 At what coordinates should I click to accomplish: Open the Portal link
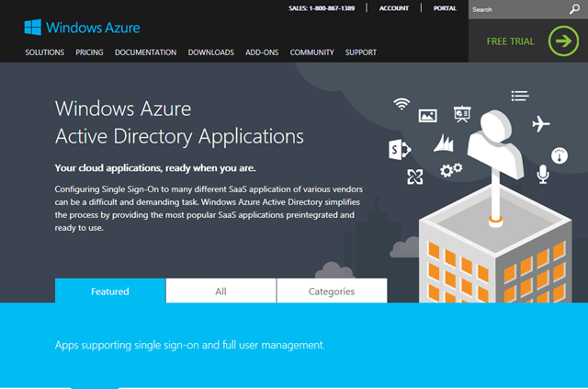[445, 8]
